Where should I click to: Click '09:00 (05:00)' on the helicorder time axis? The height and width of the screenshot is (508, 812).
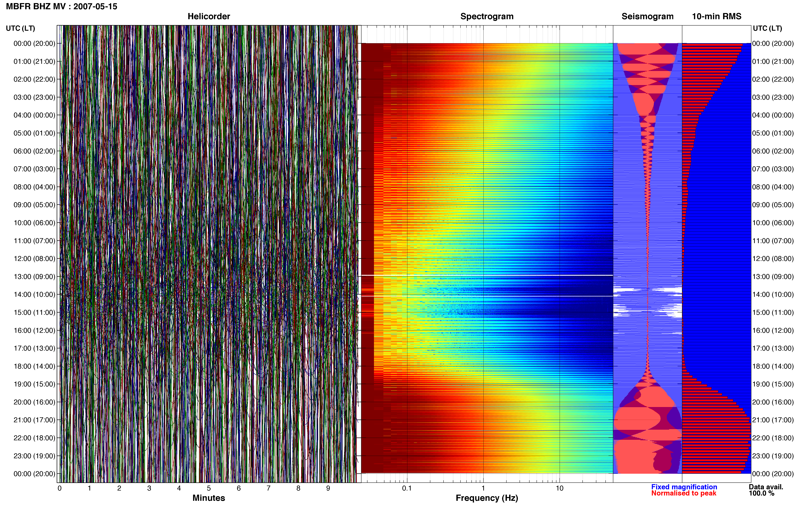click(x=34, y=205)
